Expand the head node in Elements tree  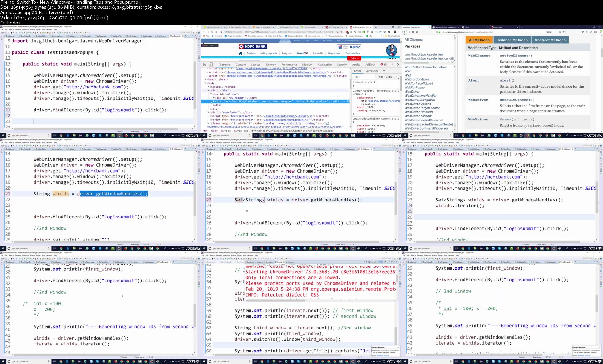[x=206, y=79]
